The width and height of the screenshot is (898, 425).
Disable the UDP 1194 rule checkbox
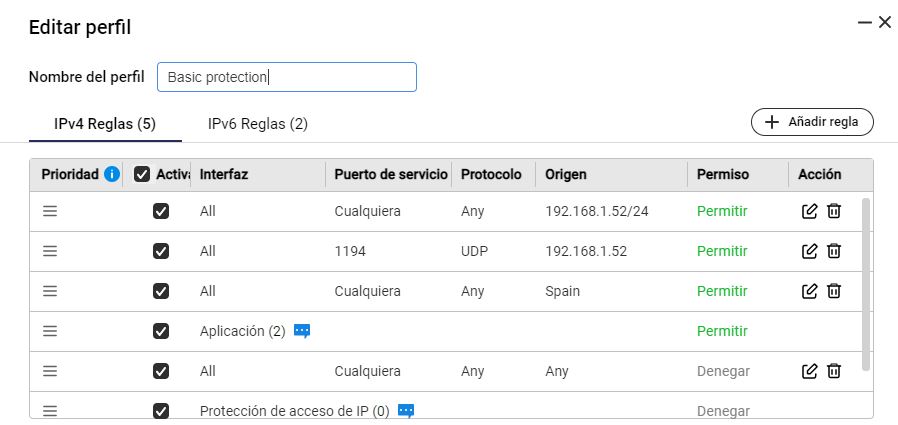coord(161,251)
